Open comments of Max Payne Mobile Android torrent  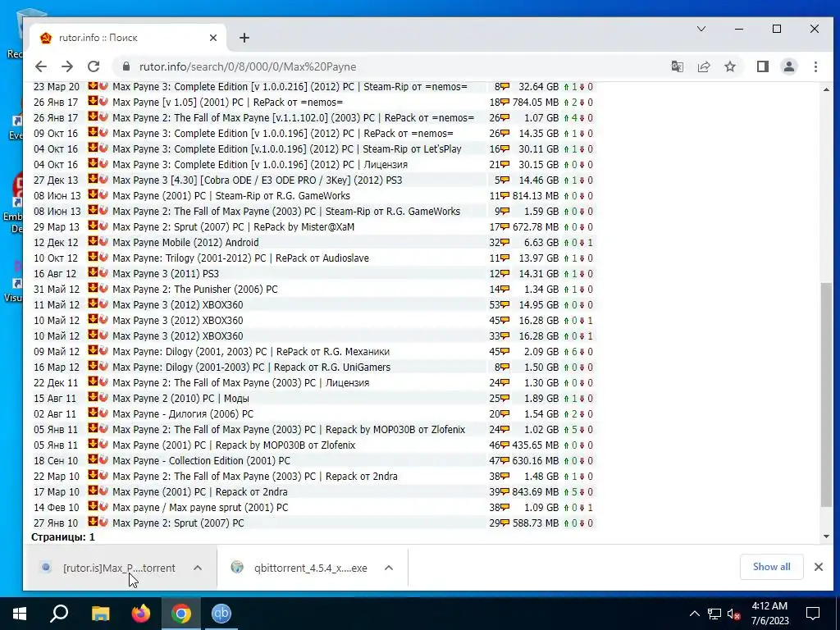[504, 243]
